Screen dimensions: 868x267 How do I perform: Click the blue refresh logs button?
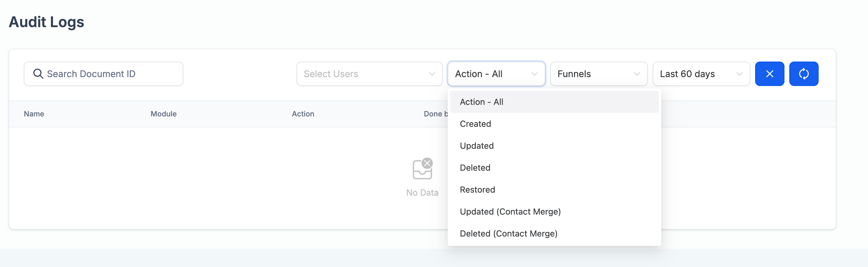pos(804,74)
